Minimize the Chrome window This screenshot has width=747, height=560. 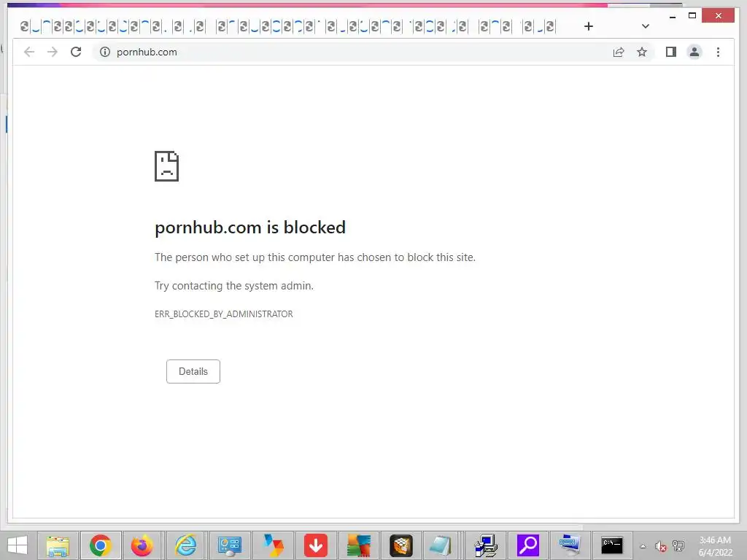click(672, 16)
